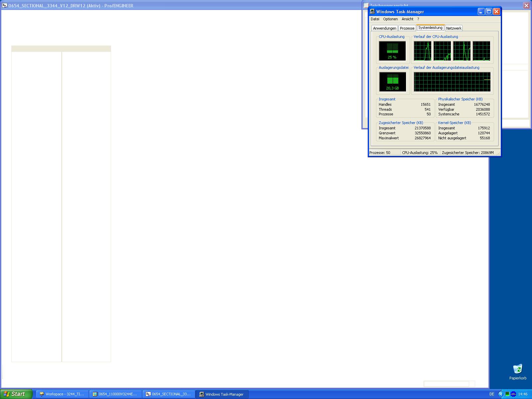The height and width of the screenshot is (399, 532).
Task: Click the Pro/ENGINEER window title icon
Action: tap(5, 5)
